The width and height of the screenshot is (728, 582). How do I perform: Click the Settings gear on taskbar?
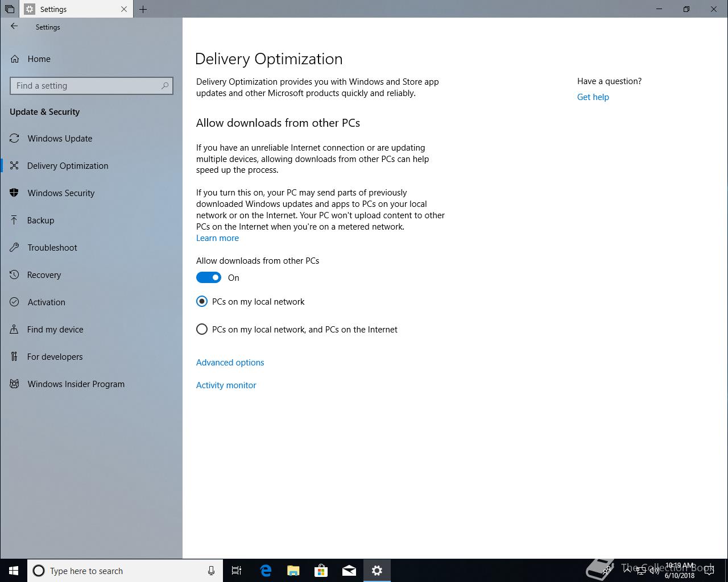[377, 571]
